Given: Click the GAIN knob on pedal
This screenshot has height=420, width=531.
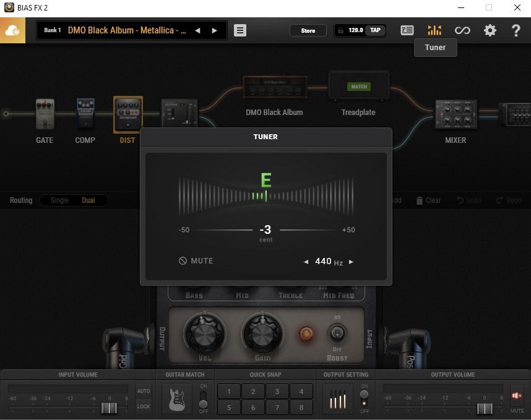Looking at the screenshot, I should [262, 334].
